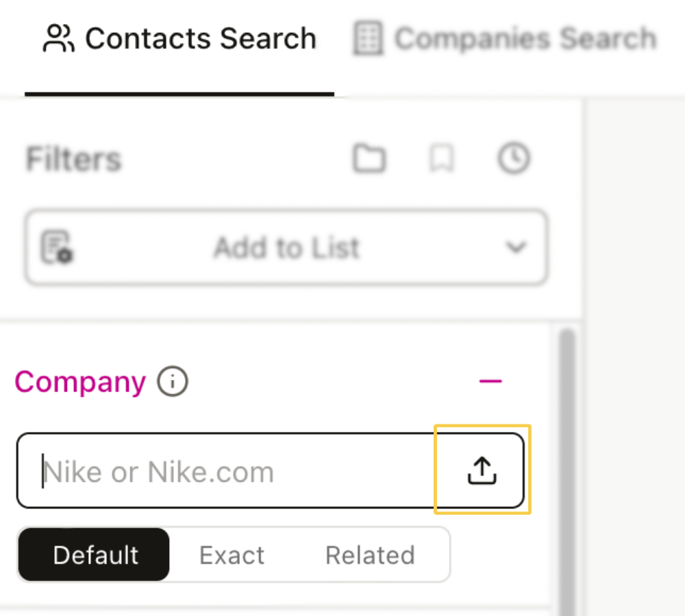This screenshot has width=685, height=616.
Task: Open the saved searches folder icon
Action: pos(369,158)
